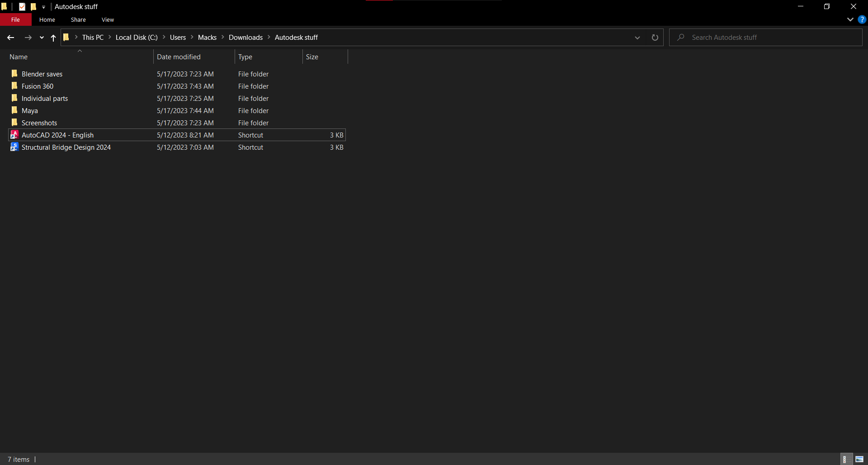Image resolution: width=868 pixels, height=465 pixels.
Task: Expand the chevron after This PC
Action: point(110,37)
